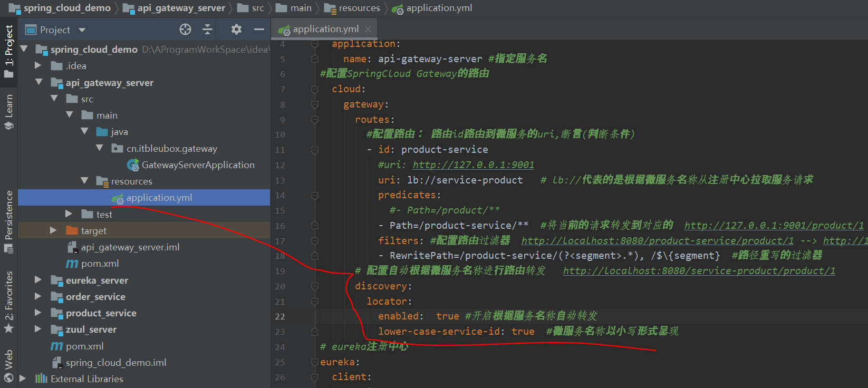
Task: Open link http://127.0.0.1:9001 on line 12
Action: point(473,165)
